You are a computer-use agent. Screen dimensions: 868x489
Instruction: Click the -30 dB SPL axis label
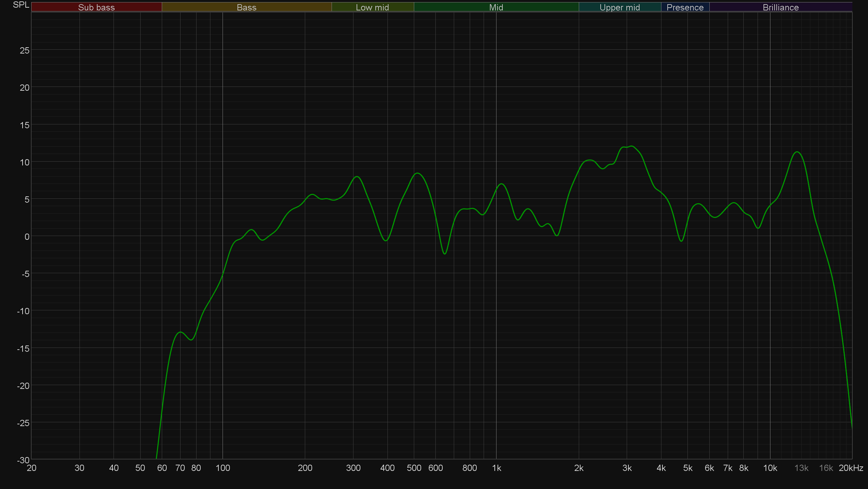23,460
